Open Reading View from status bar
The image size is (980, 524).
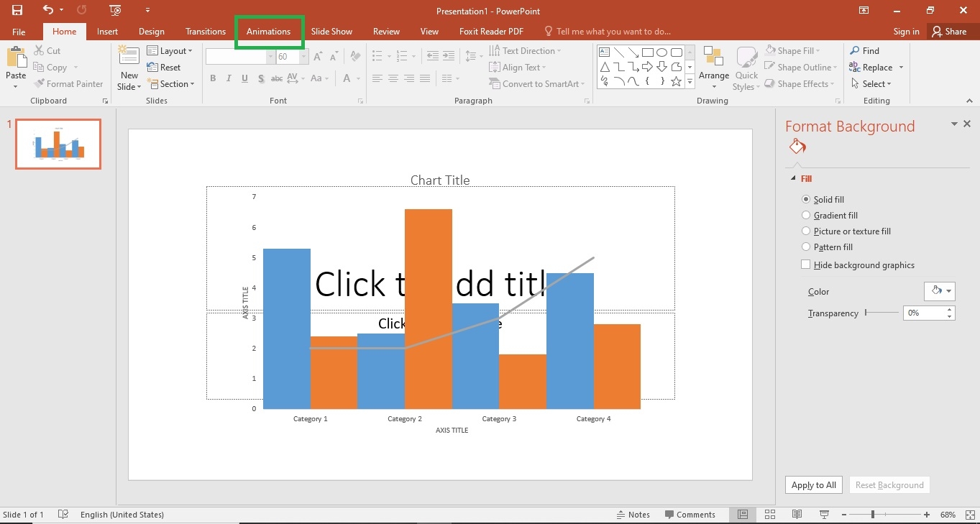click(x=797, y=515)
